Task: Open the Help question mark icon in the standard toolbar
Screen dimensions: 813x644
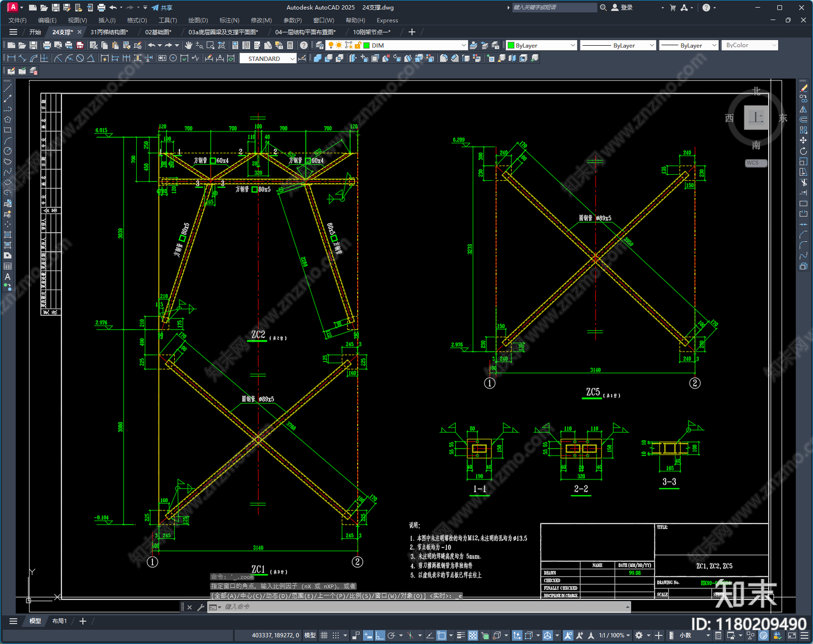Action: click(x=304, y=45)
